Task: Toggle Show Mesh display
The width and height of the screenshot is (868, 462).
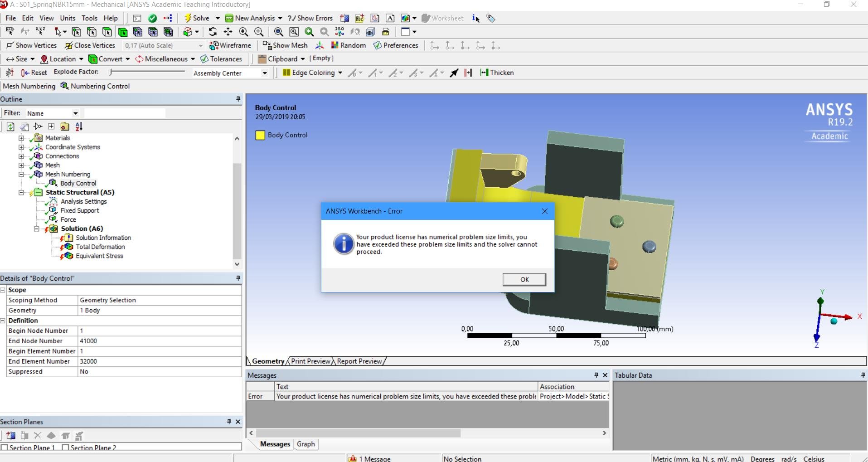Action: [x=285, y=45]
